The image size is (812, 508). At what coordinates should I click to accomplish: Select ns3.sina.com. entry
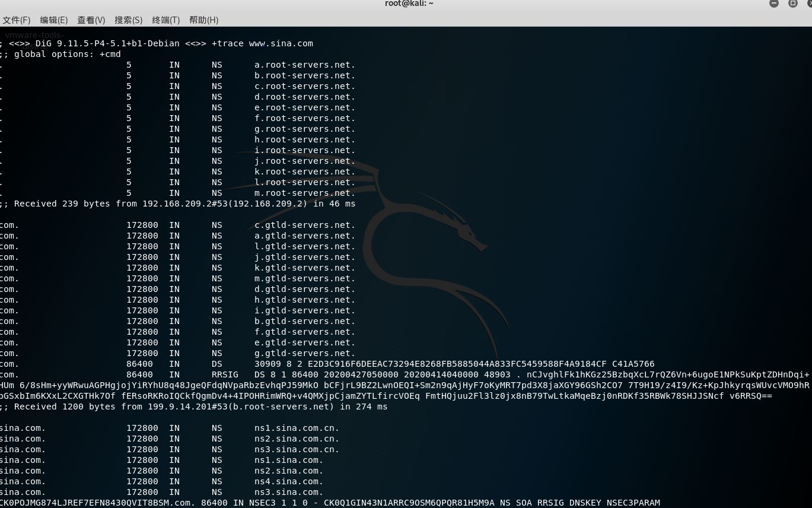pos(289,492)
